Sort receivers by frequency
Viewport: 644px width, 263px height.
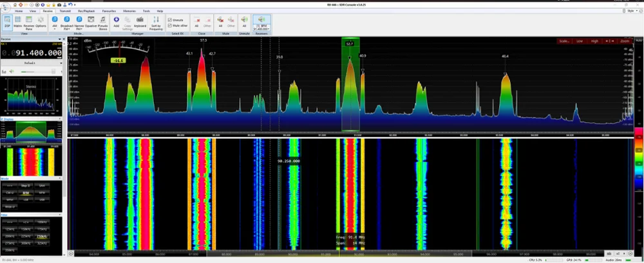click(156, 22)
